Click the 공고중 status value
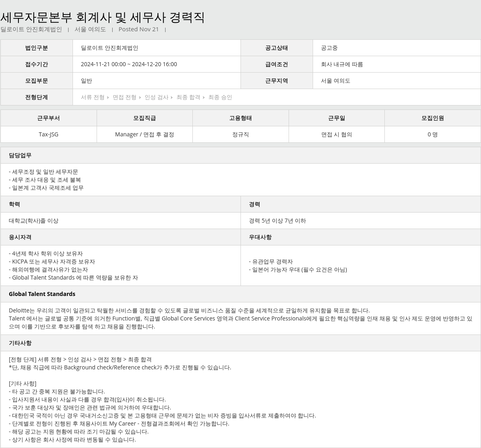The image size is (481, 448). (x=329, y=48)
